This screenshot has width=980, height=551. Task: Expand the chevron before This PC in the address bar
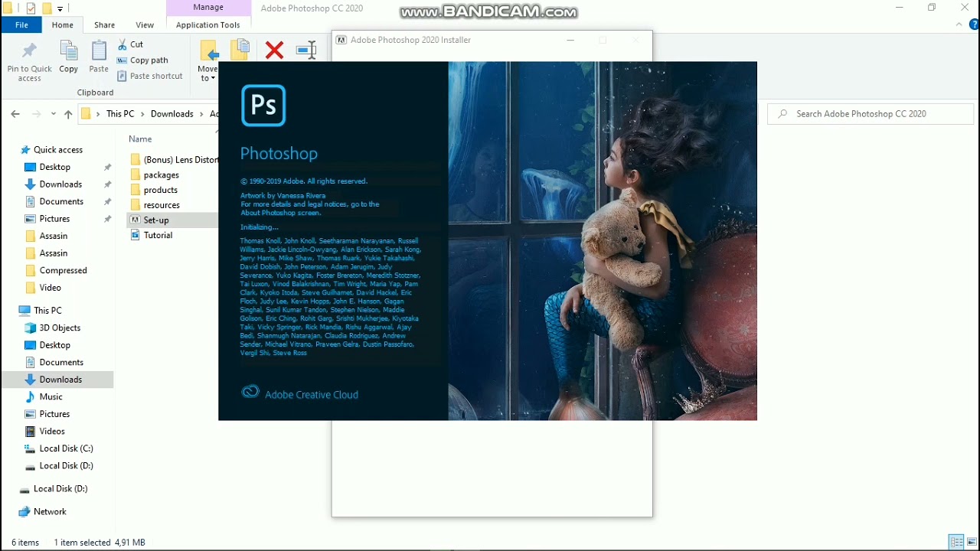click(x=98, y=114)
